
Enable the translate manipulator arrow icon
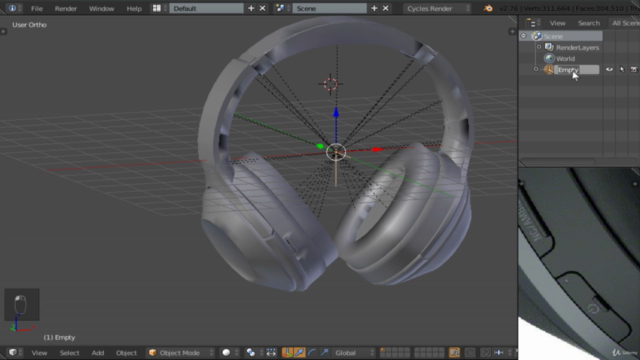(299, 353)
